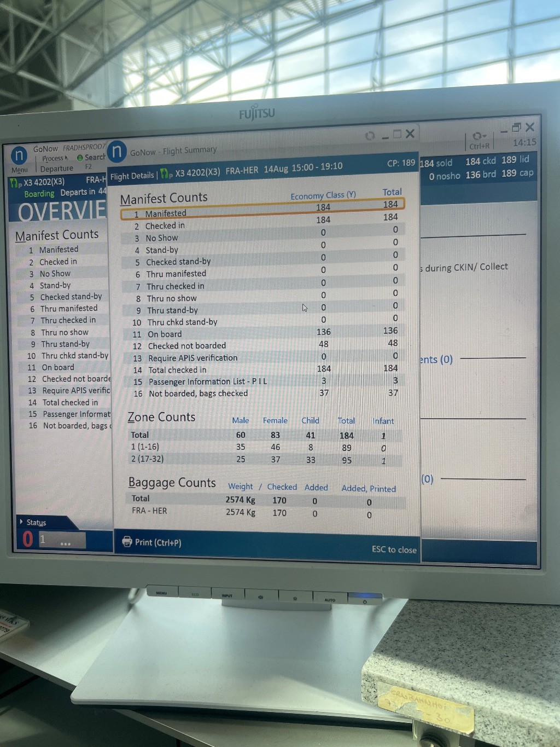Image resolution: width=560 pixels, height=747 pixels.
Task: Click the refresh Ctrl+R icon
Action: click(477, 136)
